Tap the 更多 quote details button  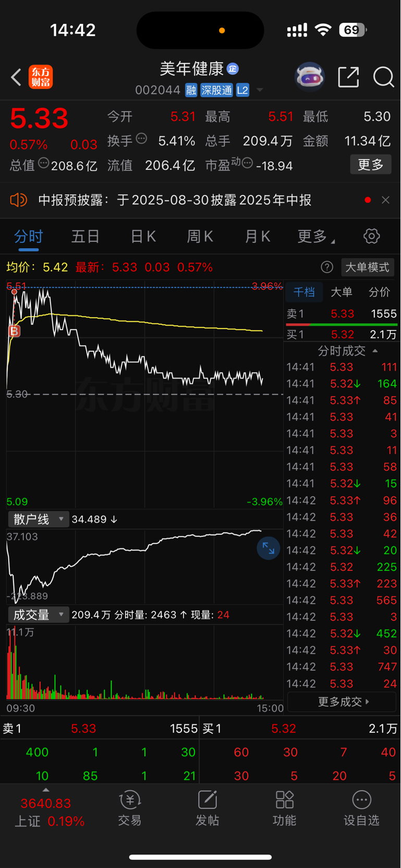point(371,165)
